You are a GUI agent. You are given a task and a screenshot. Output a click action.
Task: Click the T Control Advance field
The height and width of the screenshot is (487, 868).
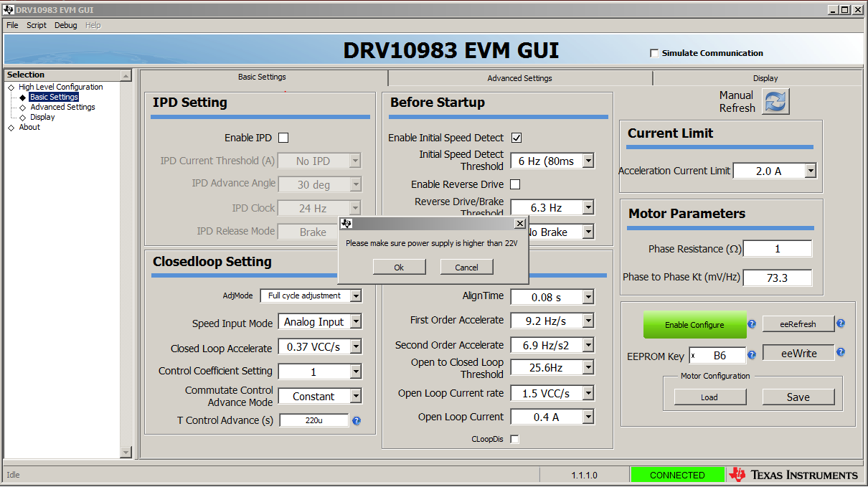pos(313,420)
